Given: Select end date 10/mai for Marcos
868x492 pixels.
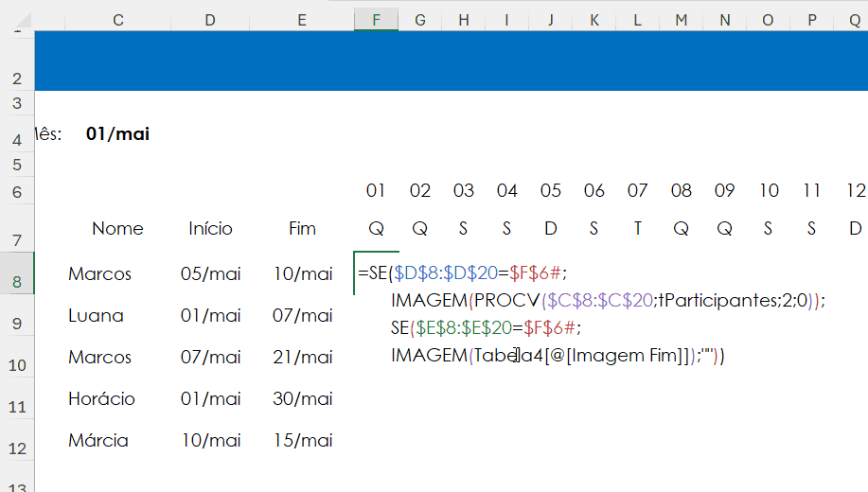Looking at the screenshot, I should (302, 272).
